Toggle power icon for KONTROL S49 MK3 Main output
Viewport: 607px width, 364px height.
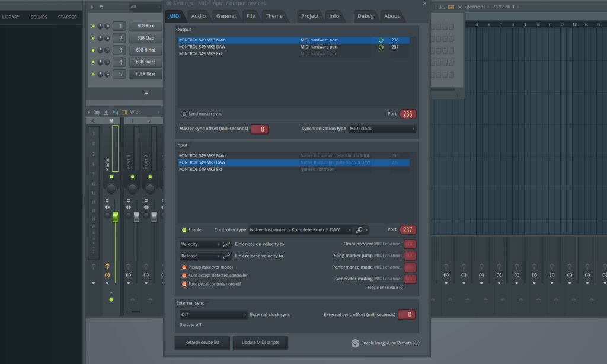[381, 40]
